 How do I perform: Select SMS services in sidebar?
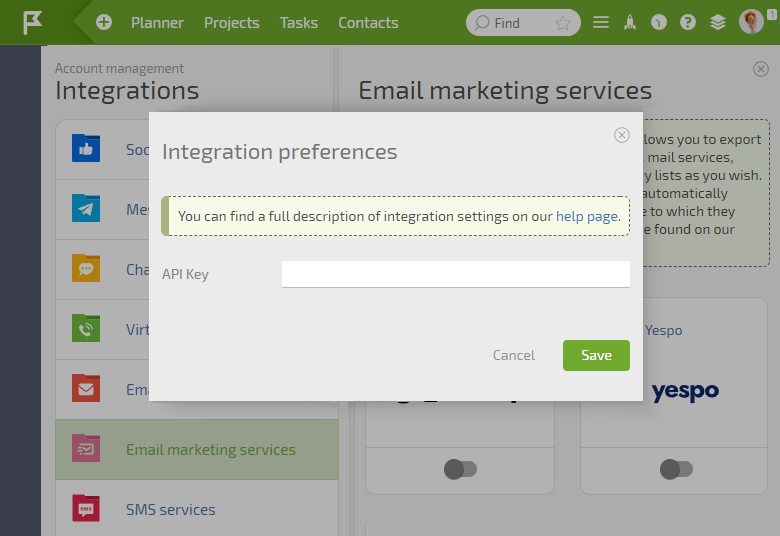[x=197, y=509]
